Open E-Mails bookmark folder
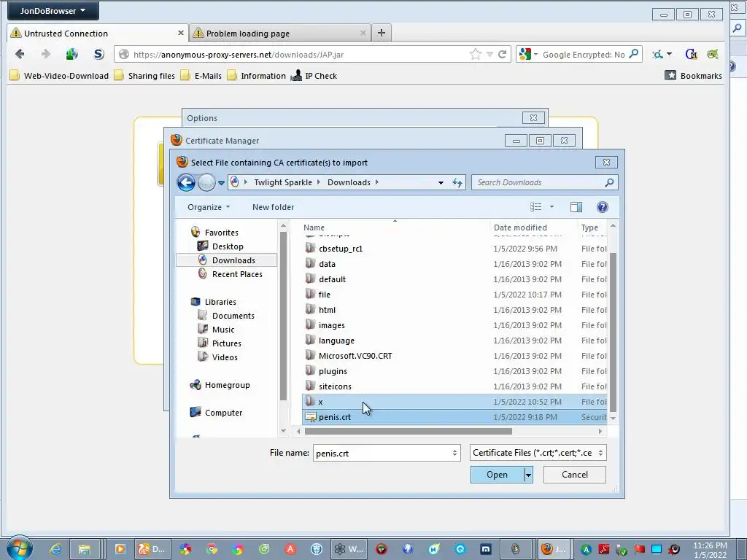The width and height of the screenshot is (747, 560). (x=201, y=76)
